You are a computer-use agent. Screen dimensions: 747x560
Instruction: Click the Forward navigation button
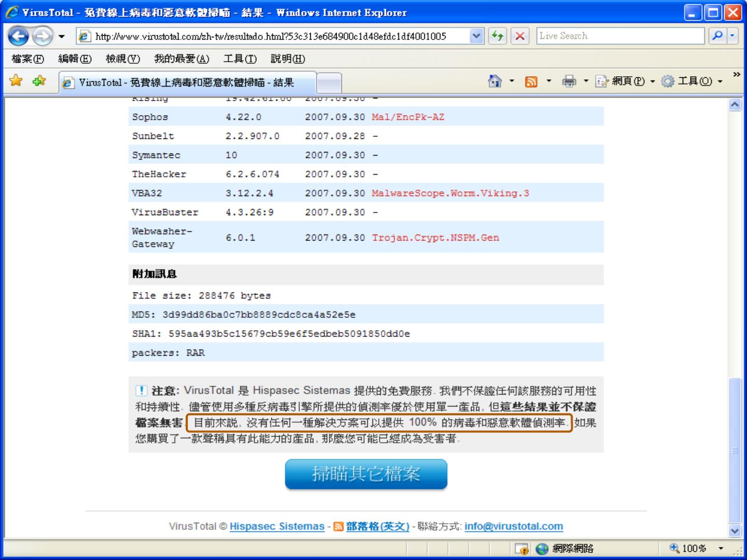(x=43, y=36)
